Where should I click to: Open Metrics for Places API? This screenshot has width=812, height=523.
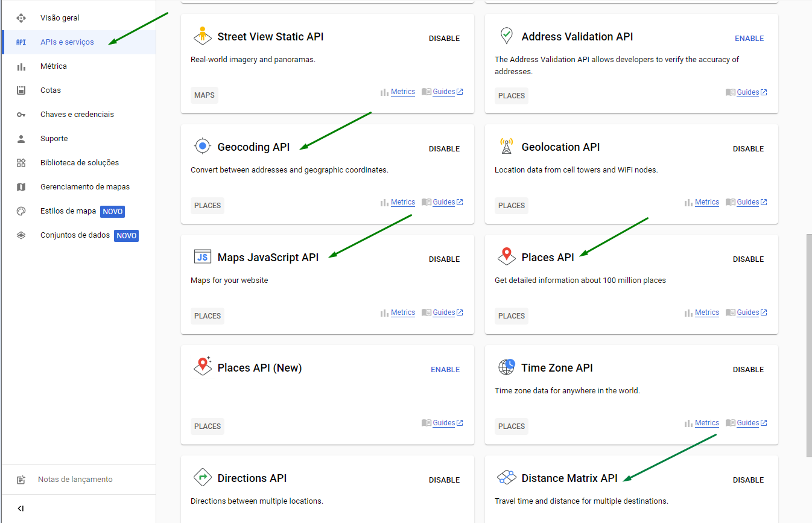tap(707, 312)
